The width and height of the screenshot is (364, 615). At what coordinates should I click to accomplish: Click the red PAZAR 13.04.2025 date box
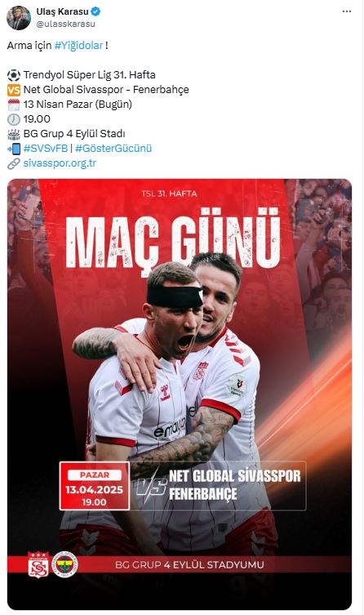94,486
